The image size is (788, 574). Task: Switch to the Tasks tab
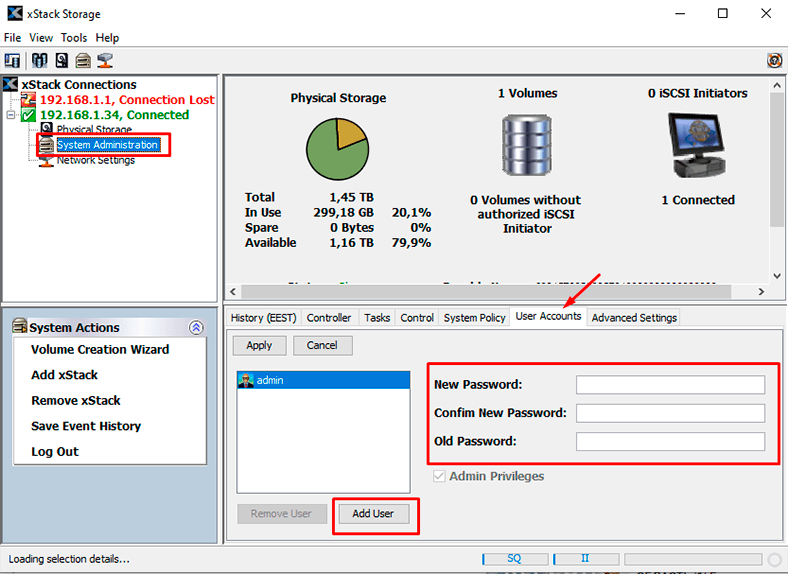point(377,318)
